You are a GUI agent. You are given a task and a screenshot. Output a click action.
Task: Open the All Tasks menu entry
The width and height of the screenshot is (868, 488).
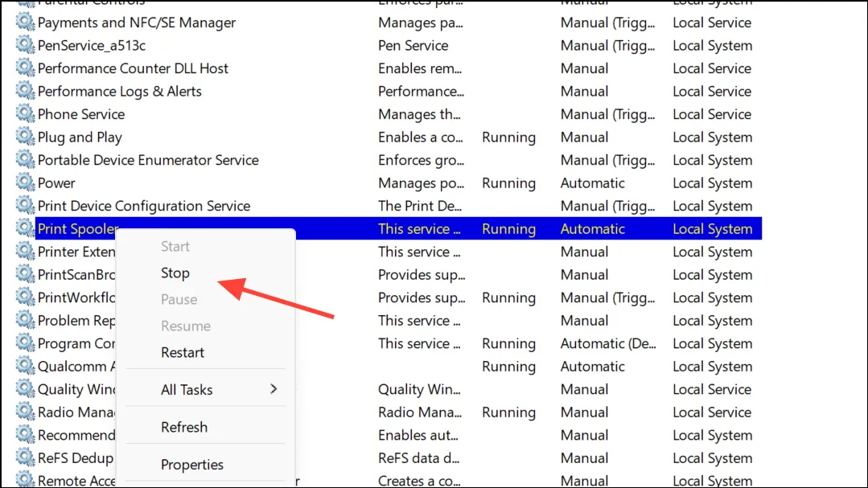(x=187, y=389)
